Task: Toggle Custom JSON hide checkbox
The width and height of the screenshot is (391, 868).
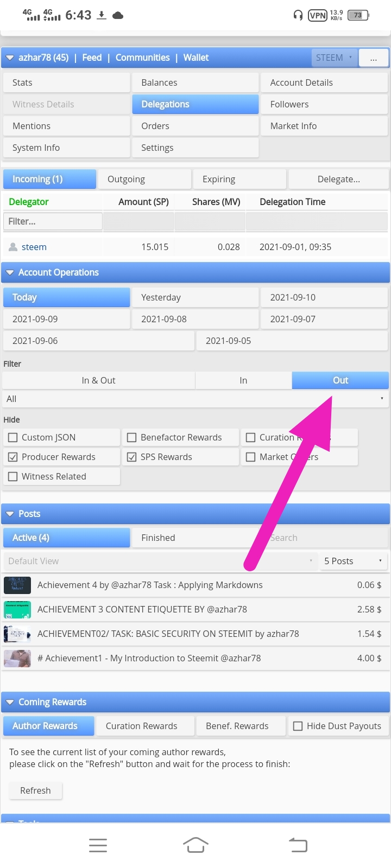Action: pyautogui.click(x=13, y=437)
